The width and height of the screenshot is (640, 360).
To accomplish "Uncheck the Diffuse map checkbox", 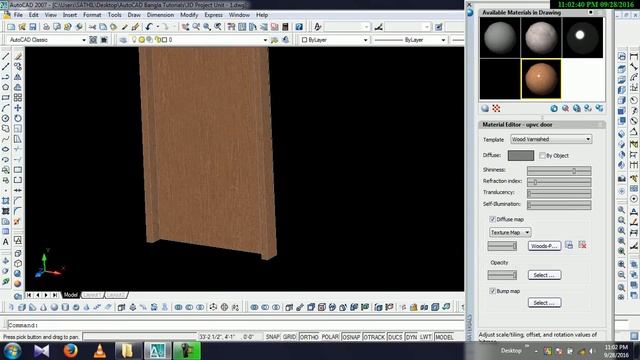I will click(x=493, y=219).
